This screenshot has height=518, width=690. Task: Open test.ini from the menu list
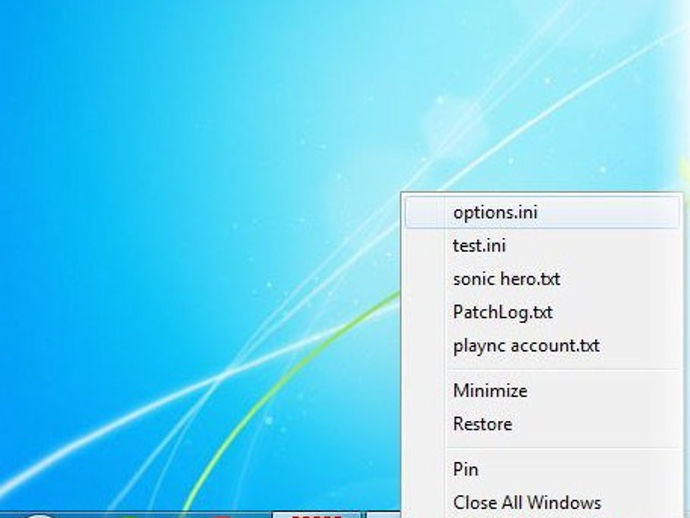pos(542,246)
